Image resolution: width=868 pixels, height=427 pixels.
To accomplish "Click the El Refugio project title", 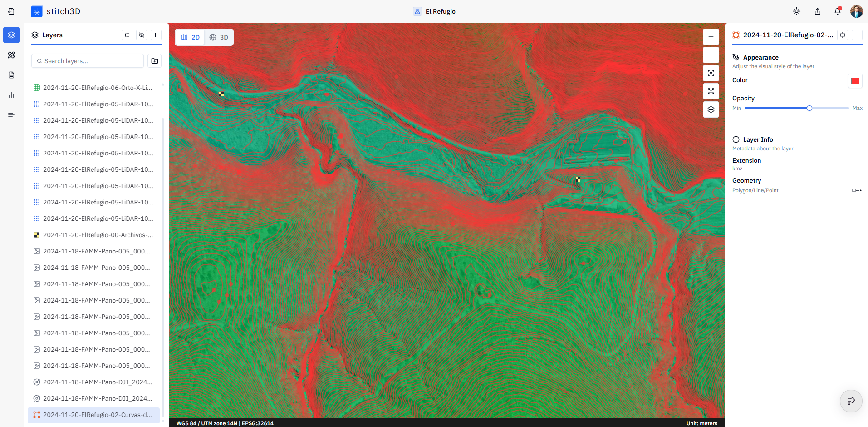I will point(441,11).
